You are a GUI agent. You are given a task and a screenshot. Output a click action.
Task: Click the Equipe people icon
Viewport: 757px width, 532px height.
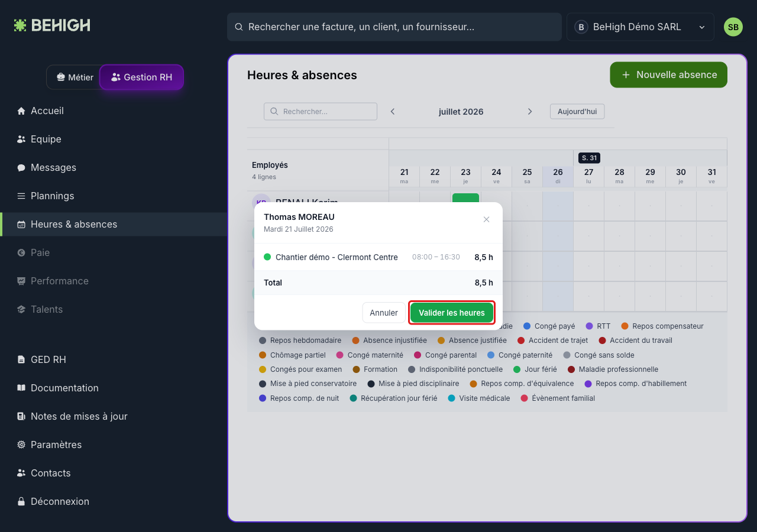point(21,140)
